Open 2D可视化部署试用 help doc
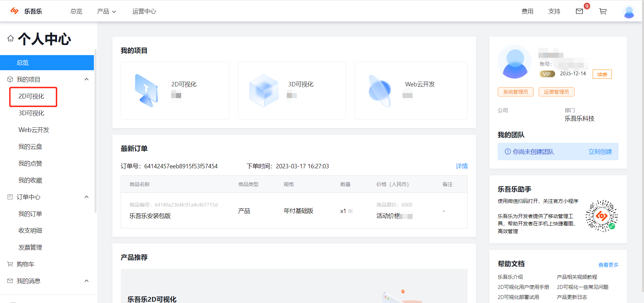644x303 pixels. pos(518,297)
